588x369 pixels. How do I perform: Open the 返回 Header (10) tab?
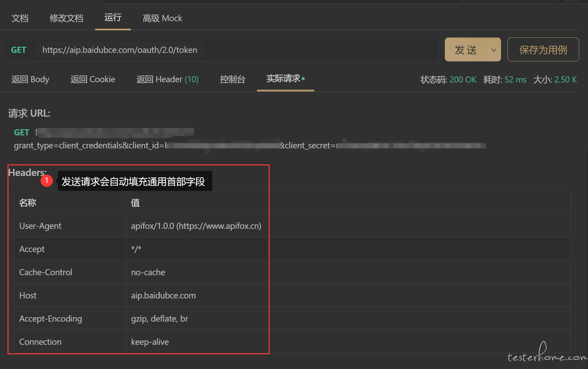[167, 79]
